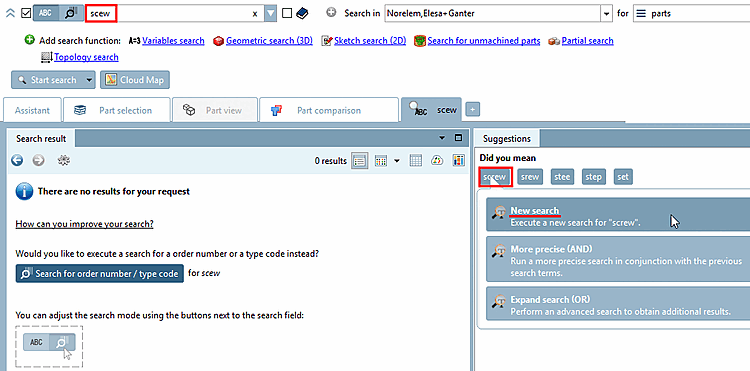
Task: Open the 'for parts' selection field
Action: pos(692,14)
